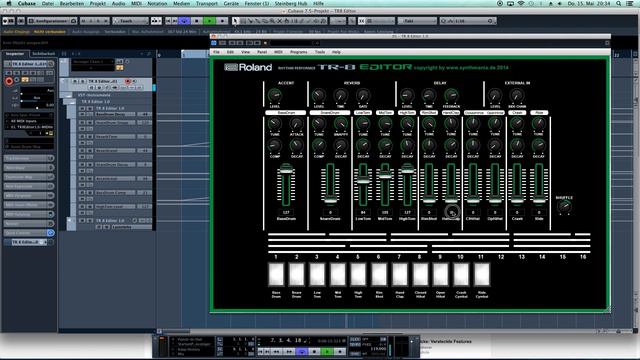This screenshot has width=640, height=360.
Task: Open Programs menu in TR-8 Editor window
Action: [299, 52]
